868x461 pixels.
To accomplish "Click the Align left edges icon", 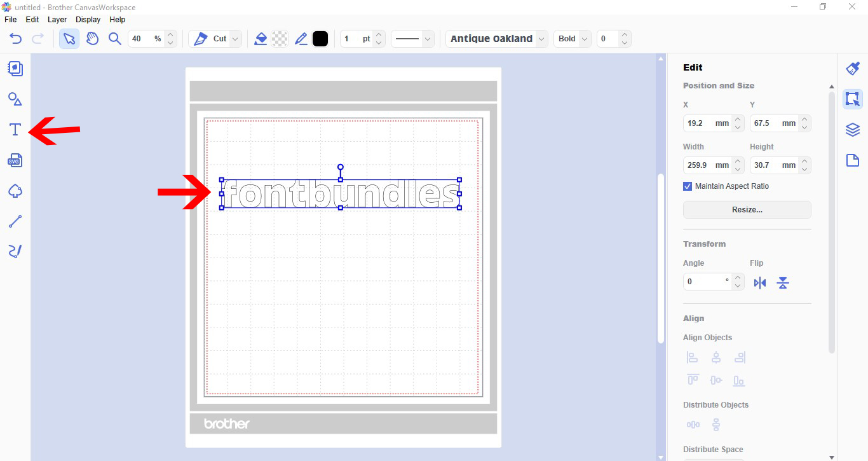I will [693, 358].
